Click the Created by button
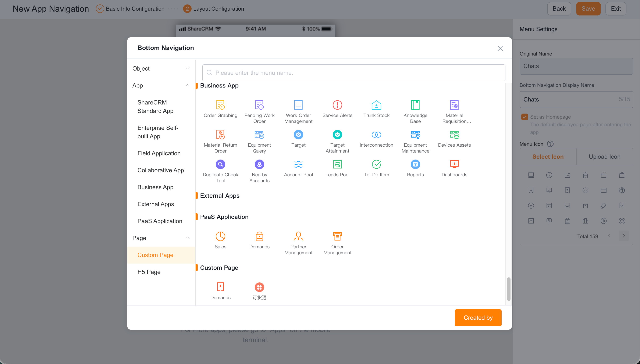The height and width of the screenshot is (364, 640). (478, 318)
